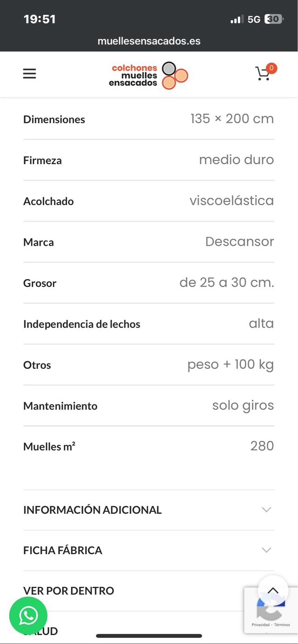This screenshot has height=644, width=298.
Task: Click the Colchones Muelles Ensacados logo
Action: [149, 75]
